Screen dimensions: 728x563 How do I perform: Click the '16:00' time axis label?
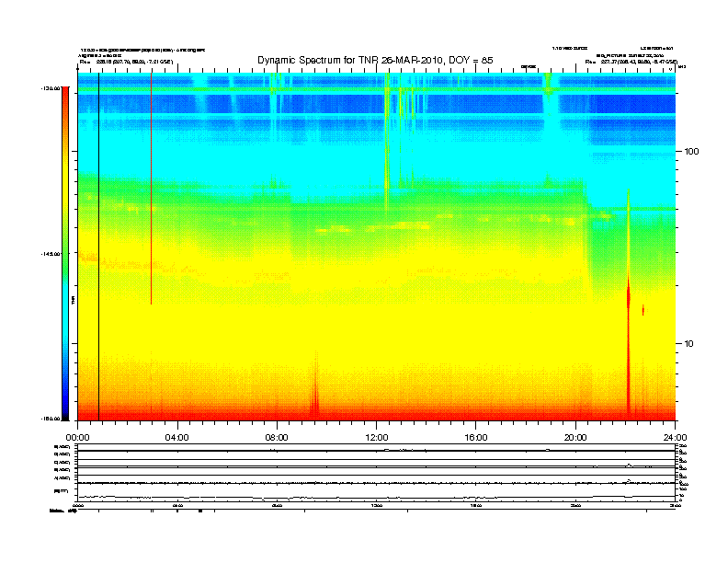click(476, 438)
